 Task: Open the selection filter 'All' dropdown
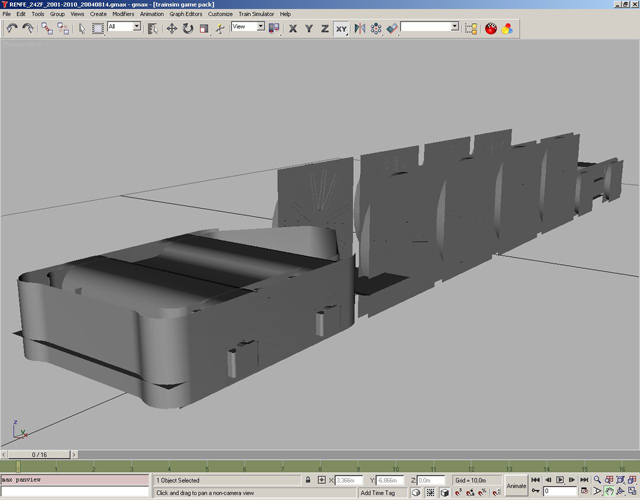(x=125, y=27)
